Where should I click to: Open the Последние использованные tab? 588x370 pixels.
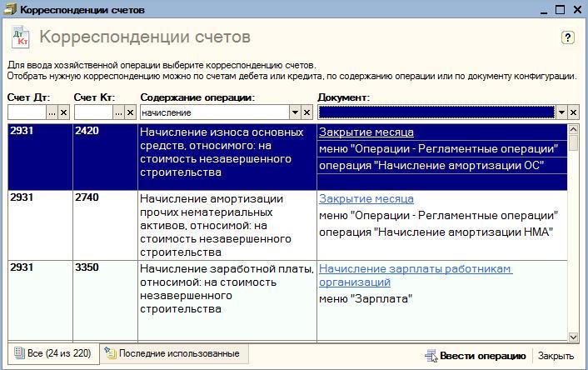177,353
